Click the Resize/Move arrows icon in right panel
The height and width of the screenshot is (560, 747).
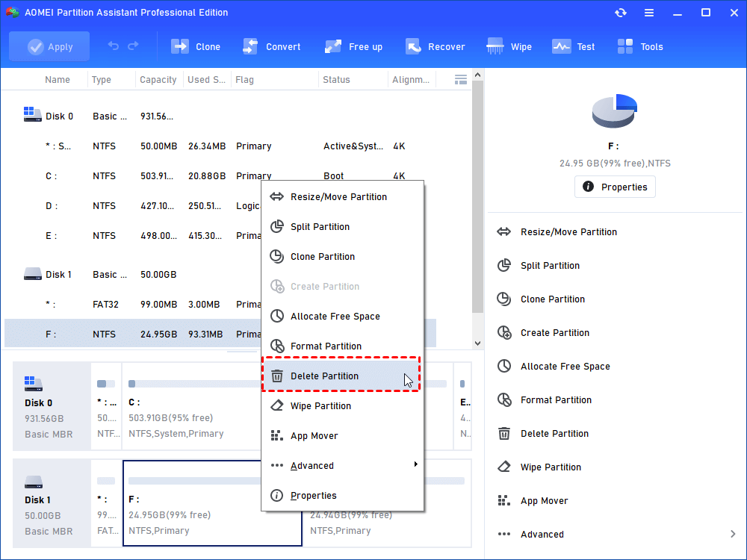503,232
